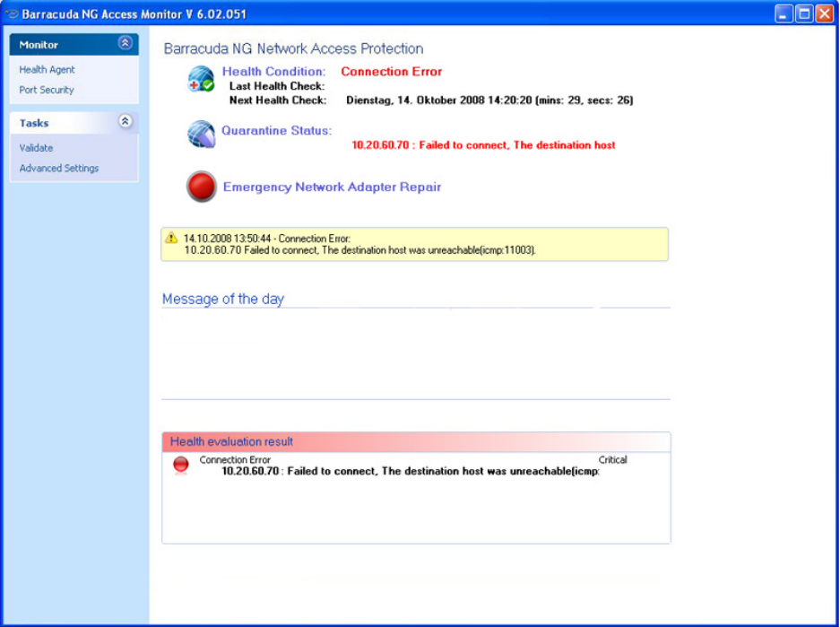Click the red Emergency Repair button icon
Viewport: 840px width, 627px height.
pos(202,187)
